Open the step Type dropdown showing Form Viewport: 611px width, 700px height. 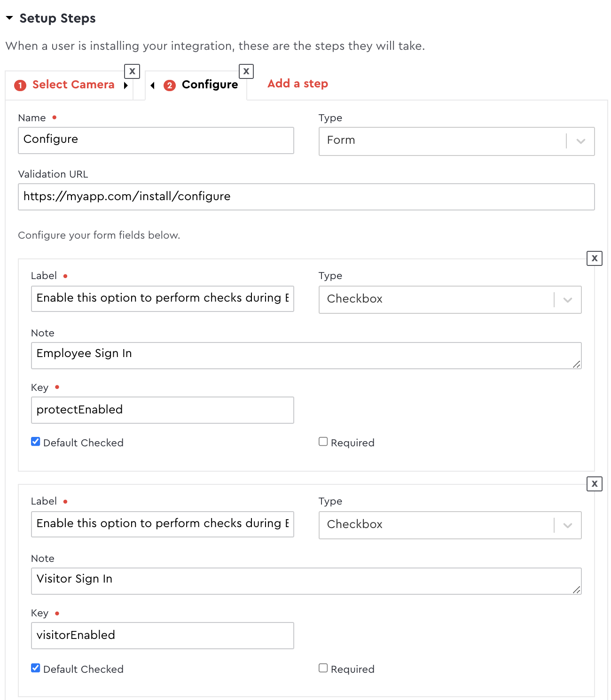[x=456, y=141]
